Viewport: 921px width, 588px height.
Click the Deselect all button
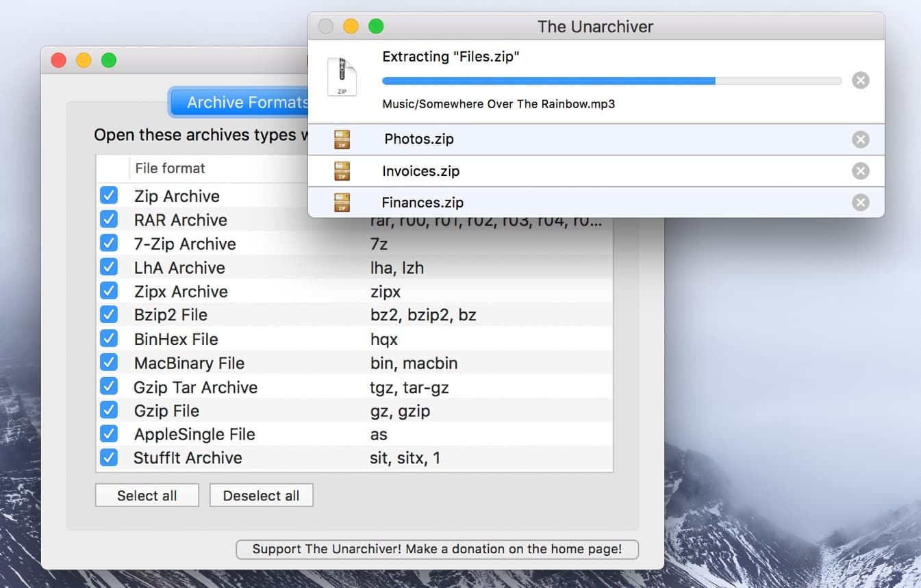tap(262, 496)
